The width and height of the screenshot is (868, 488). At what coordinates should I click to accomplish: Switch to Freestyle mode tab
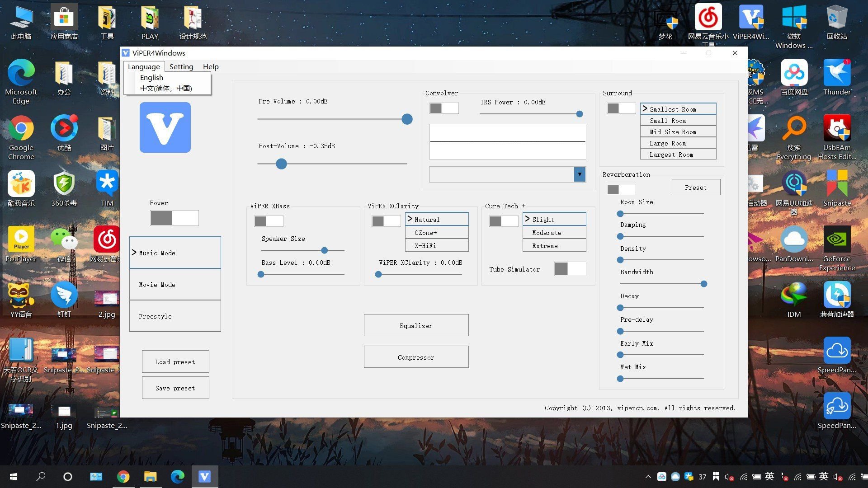(x=175, y=316)
